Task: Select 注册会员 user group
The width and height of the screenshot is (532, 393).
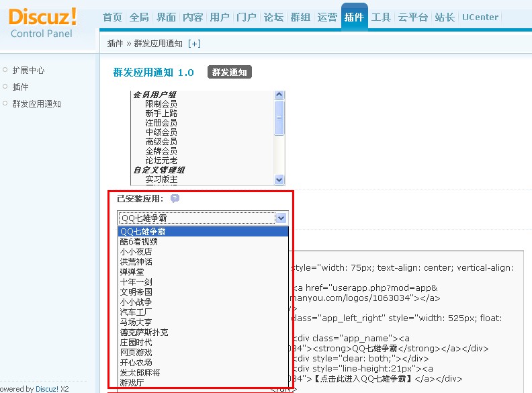Action: point(161,122)
